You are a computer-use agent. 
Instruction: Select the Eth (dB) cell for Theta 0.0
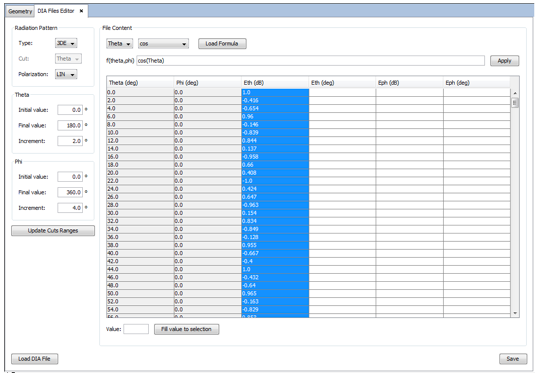pos(275,92)
